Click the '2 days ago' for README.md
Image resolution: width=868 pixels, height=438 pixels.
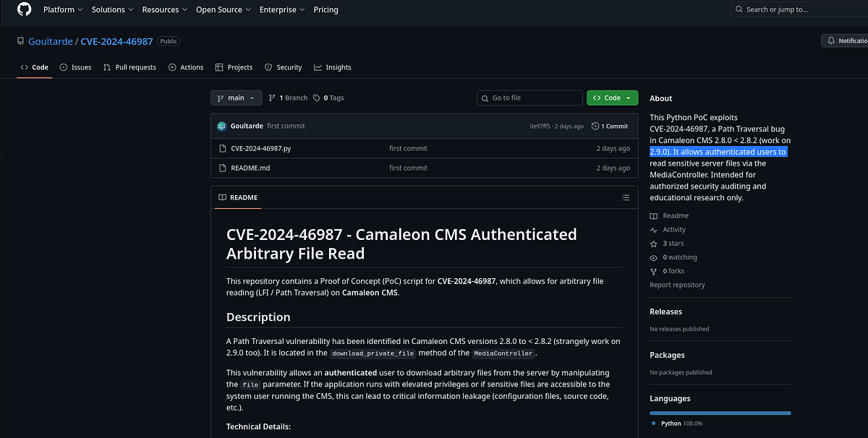613,168
